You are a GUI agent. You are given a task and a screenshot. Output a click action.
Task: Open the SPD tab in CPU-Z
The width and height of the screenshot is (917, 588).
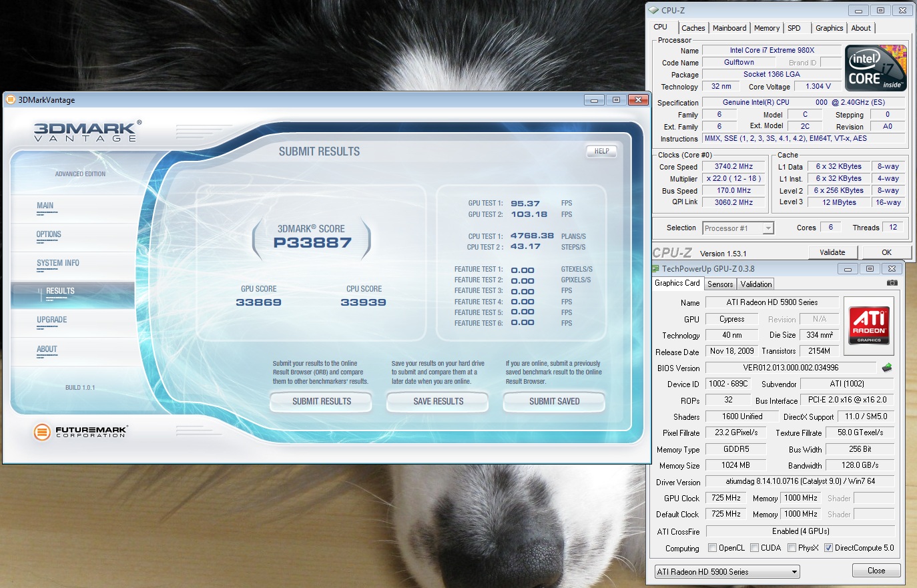[x=794, y=28]
